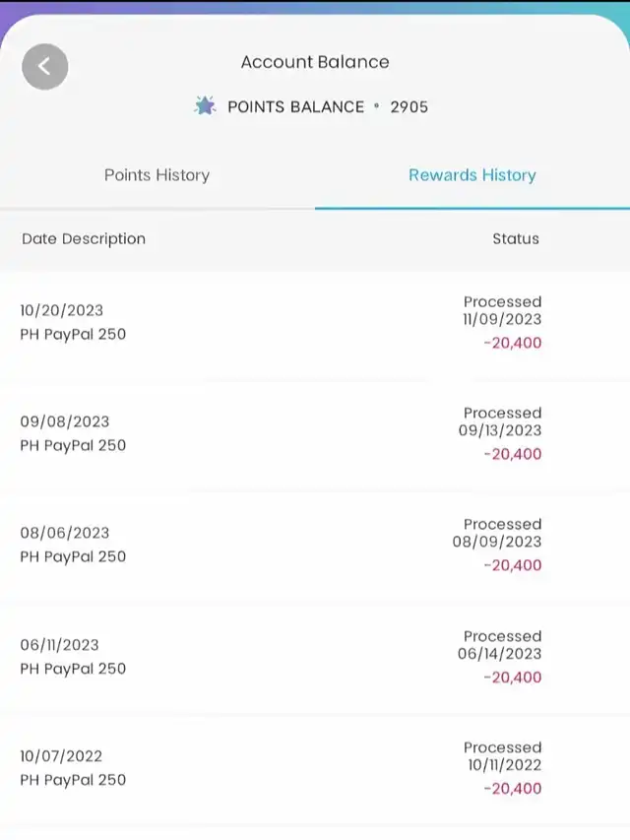
Task: Select the 09/08/2023 PH PayPal 250 entry
Action: click(73, 433)
